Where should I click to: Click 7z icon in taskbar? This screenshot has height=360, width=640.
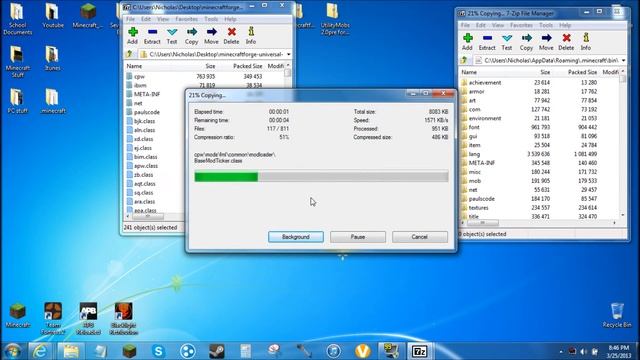(420, 351)
